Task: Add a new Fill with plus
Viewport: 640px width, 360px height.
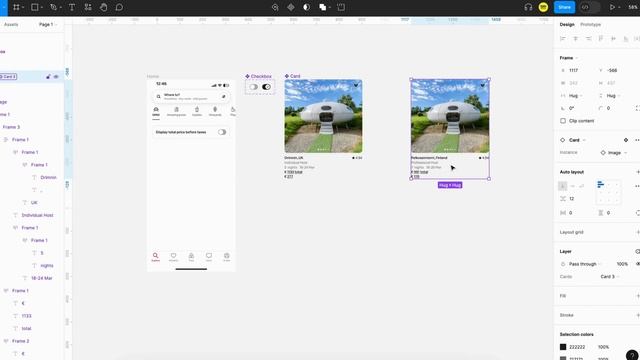Action: pos(638,296)
